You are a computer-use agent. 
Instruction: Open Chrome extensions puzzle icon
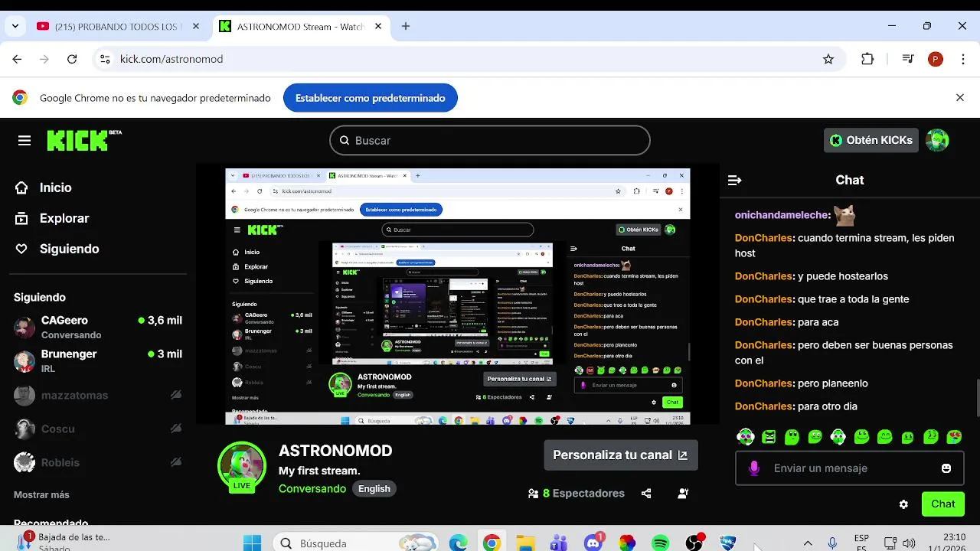[867, 59]
